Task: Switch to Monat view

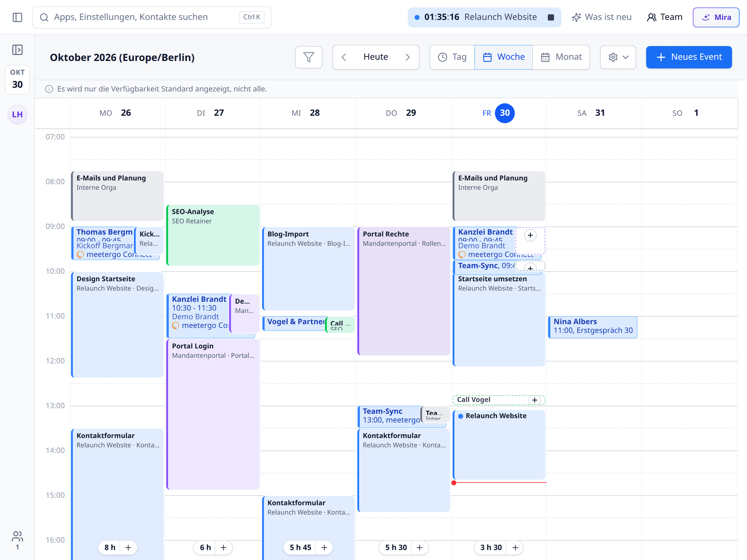Action: coord(561,57)
